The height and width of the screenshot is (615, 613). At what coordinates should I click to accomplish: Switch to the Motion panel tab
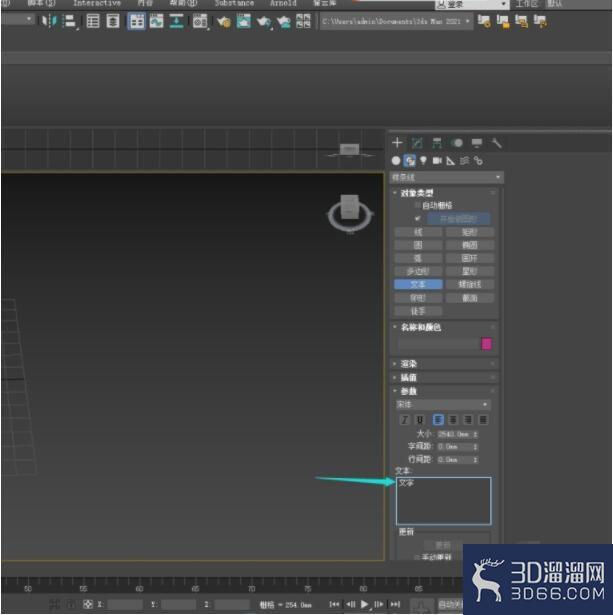tap(457, 143)
